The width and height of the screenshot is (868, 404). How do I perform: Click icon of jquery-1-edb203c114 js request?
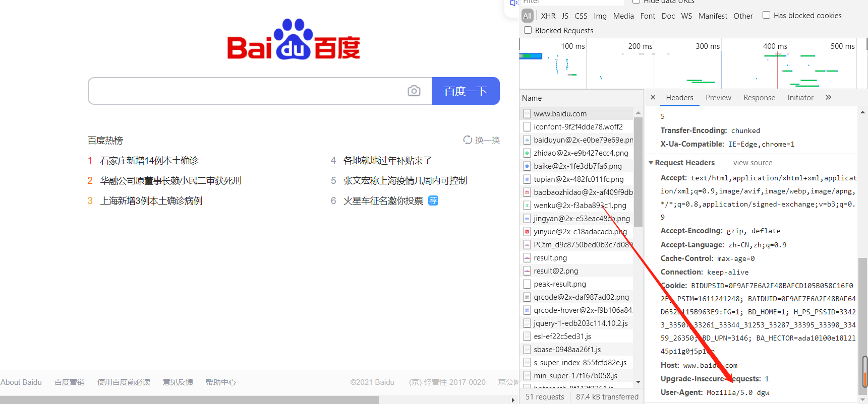point(527,323)
